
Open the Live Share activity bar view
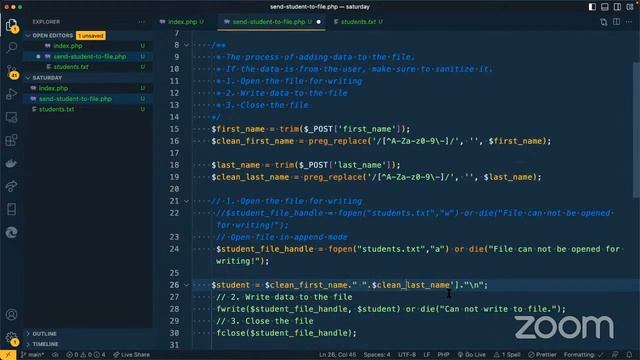[x=11, y=186]
